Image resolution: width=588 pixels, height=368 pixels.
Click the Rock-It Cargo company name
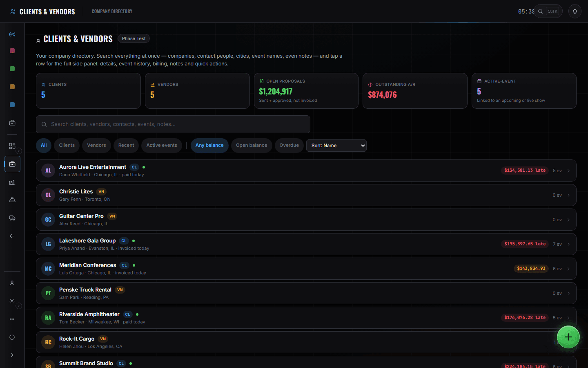click(77, 339)
